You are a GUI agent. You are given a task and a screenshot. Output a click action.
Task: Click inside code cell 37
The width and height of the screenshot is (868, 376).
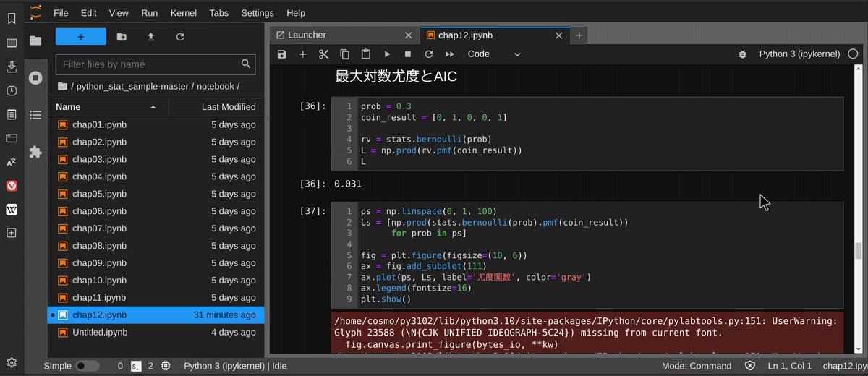(x=587, y=255)
